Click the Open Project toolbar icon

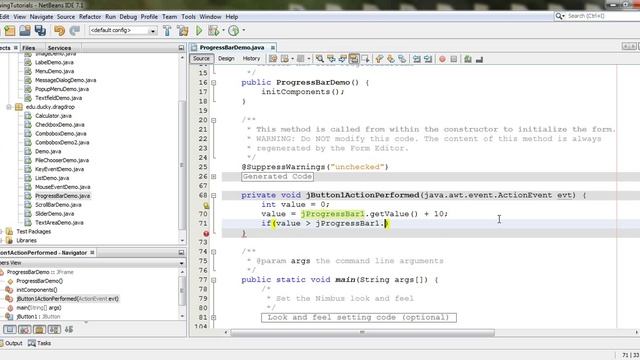[25, 31]
